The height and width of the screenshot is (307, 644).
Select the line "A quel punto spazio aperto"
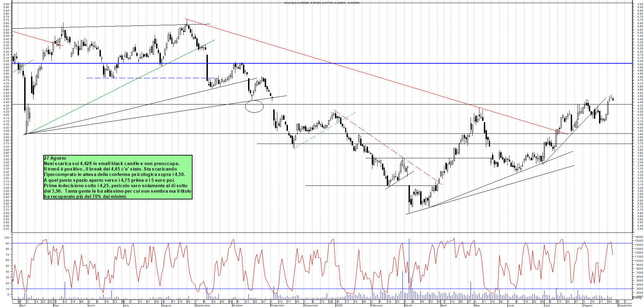click(x=109, y=180)
